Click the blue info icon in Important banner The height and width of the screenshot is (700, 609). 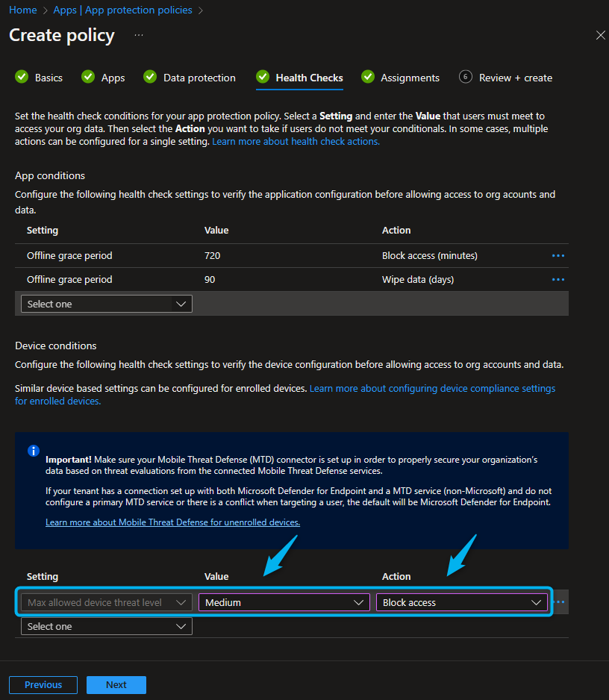click(x=33, y=451)
